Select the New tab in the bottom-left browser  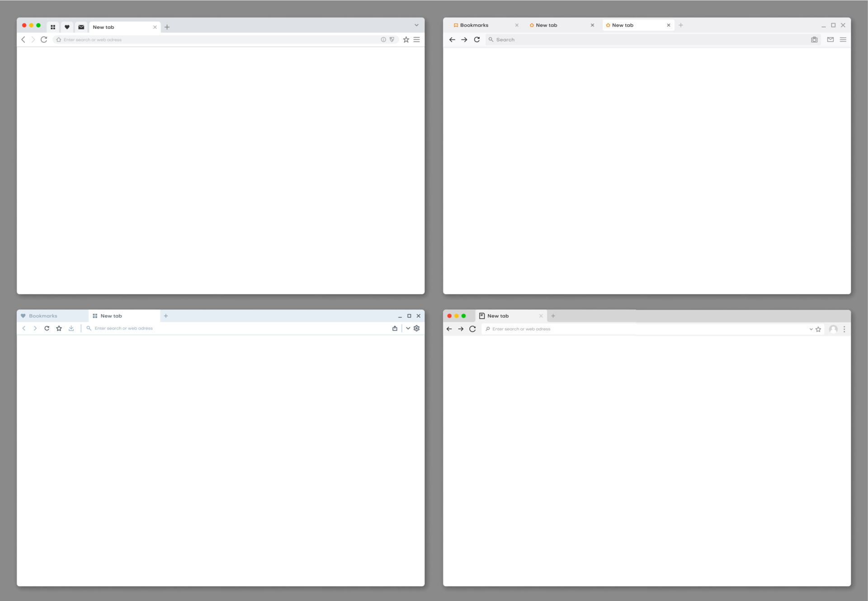pyautogui.click(x=111, y=316)
